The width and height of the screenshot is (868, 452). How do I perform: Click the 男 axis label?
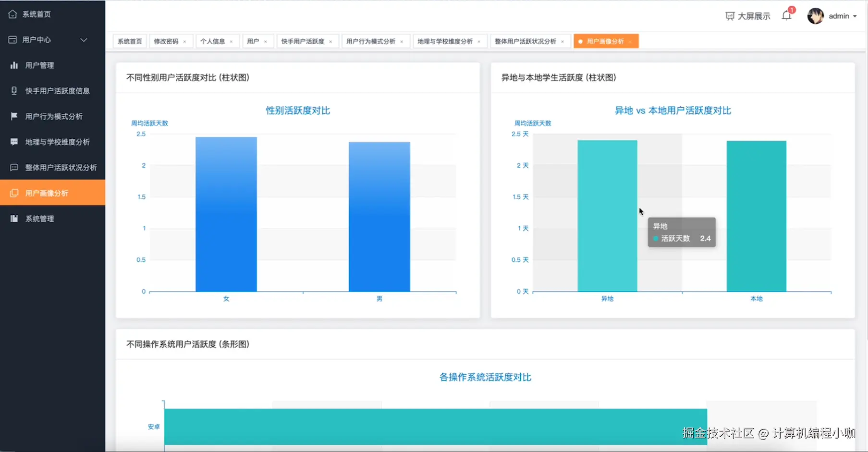tap(379, 299)
